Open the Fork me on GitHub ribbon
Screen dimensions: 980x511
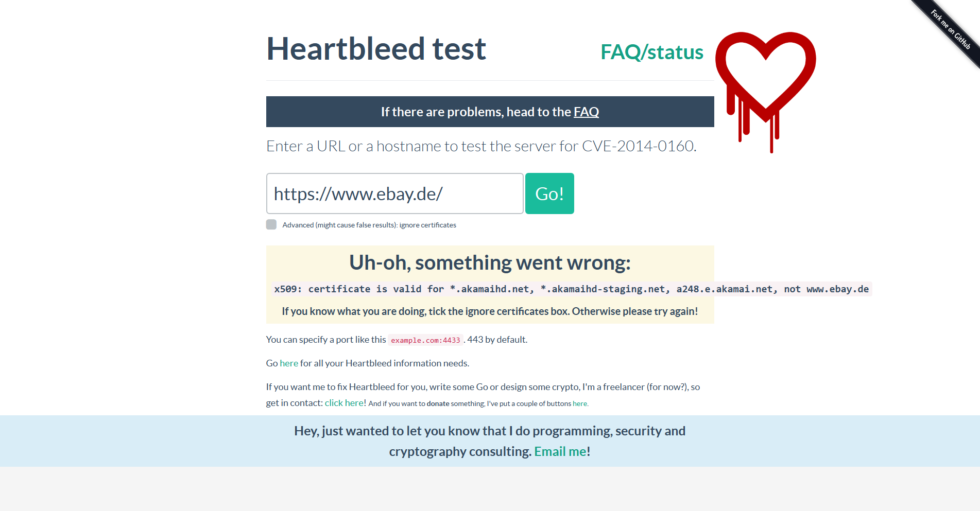[951, 30]
